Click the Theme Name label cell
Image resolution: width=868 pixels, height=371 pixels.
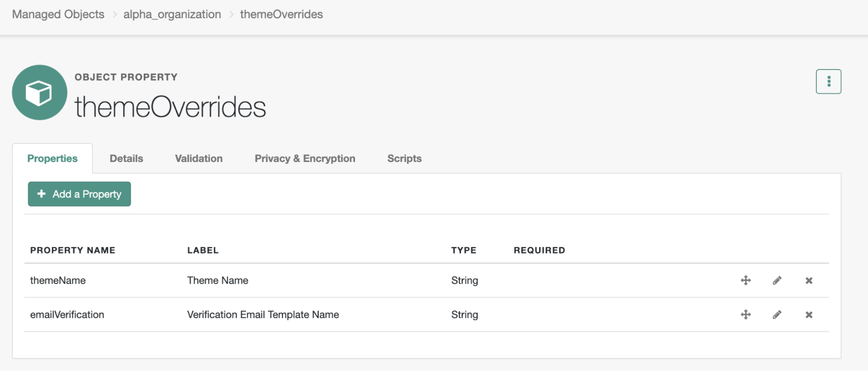click(218, 281)
